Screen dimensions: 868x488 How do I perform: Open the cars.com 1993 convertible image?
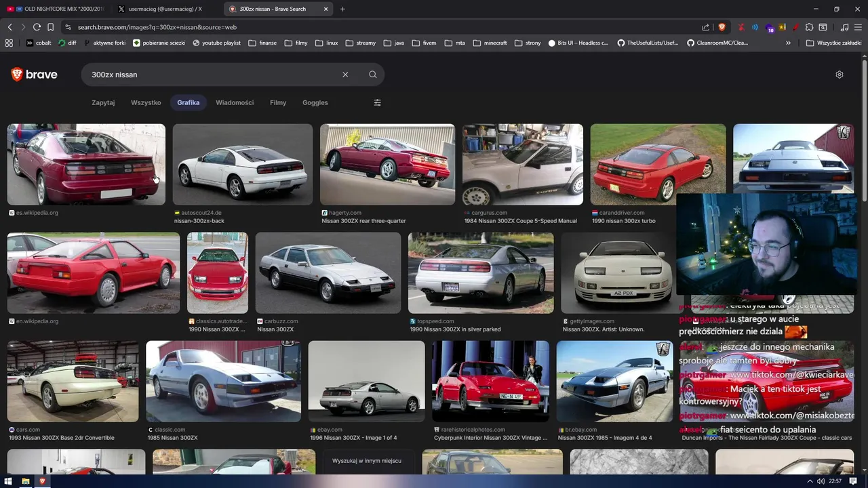pyautogui.click(x=73, y=382)
